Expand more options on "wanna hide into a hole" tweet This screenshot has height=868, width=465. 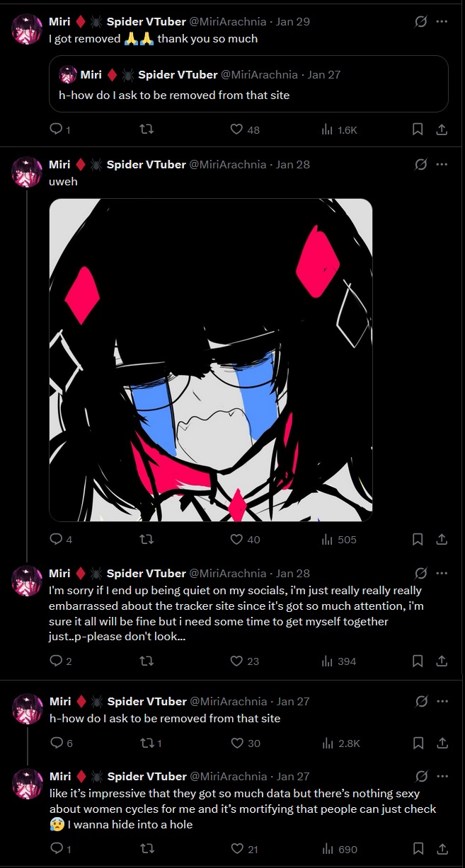(x=442, y=776)
